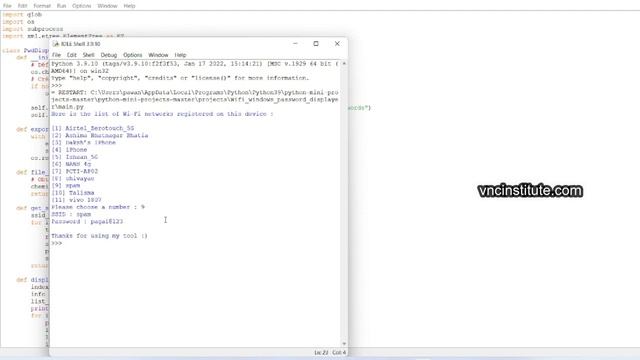This screenshot has height=360, width=640.
Task: Open Debug menu in IDLE Shell
Action: [x=109, y=55]
